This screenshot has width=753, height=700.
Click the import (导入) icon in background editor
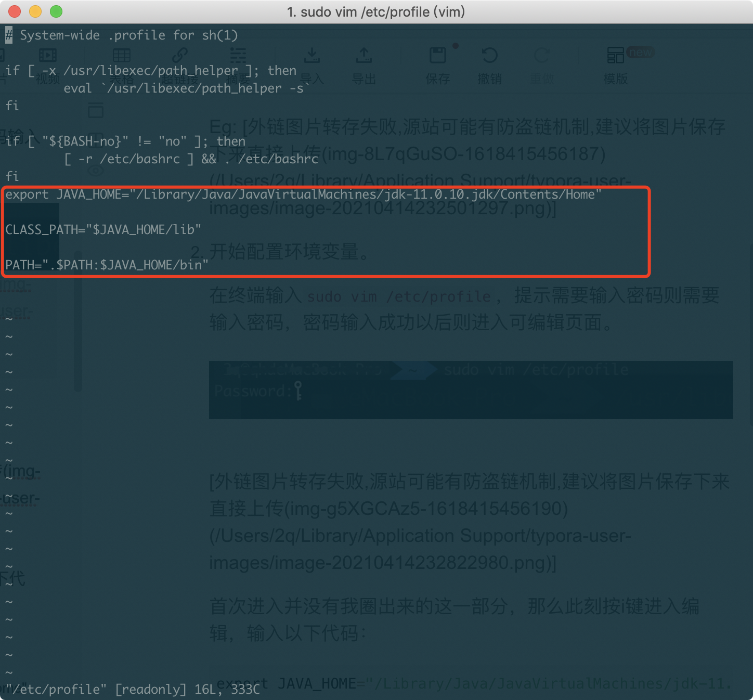312,55
